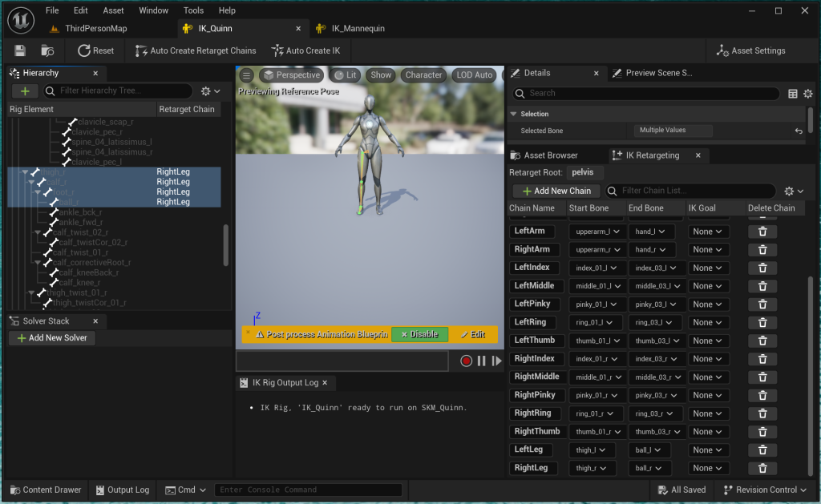Open the Character viewport menu
The height and width of the screenshot is (504, 821).
pyautogui.click(x=423, y=75)
